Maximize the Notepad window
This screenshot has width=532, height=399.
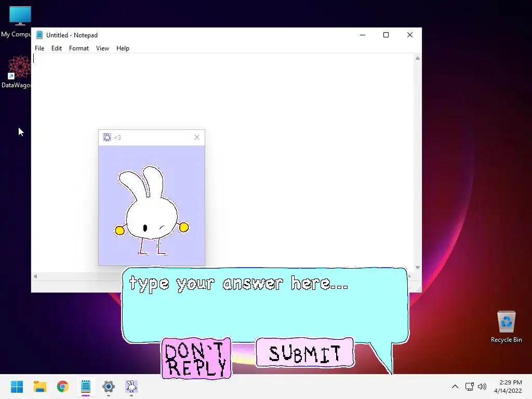coord(386,35)
